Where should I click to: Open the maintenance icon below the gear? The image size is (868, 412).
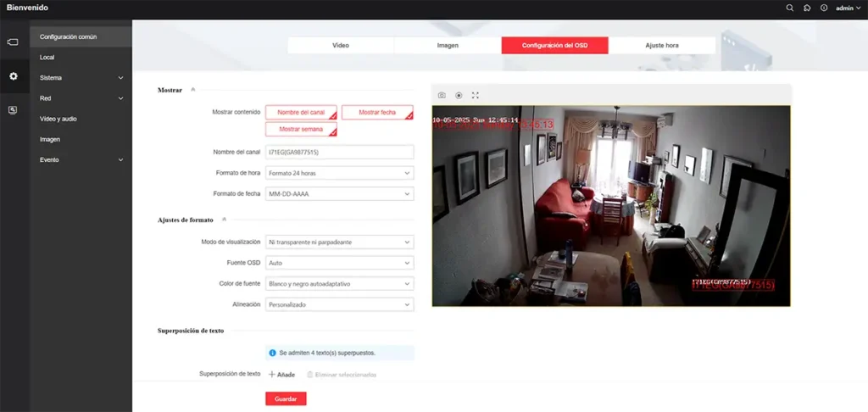coord(13,110)
